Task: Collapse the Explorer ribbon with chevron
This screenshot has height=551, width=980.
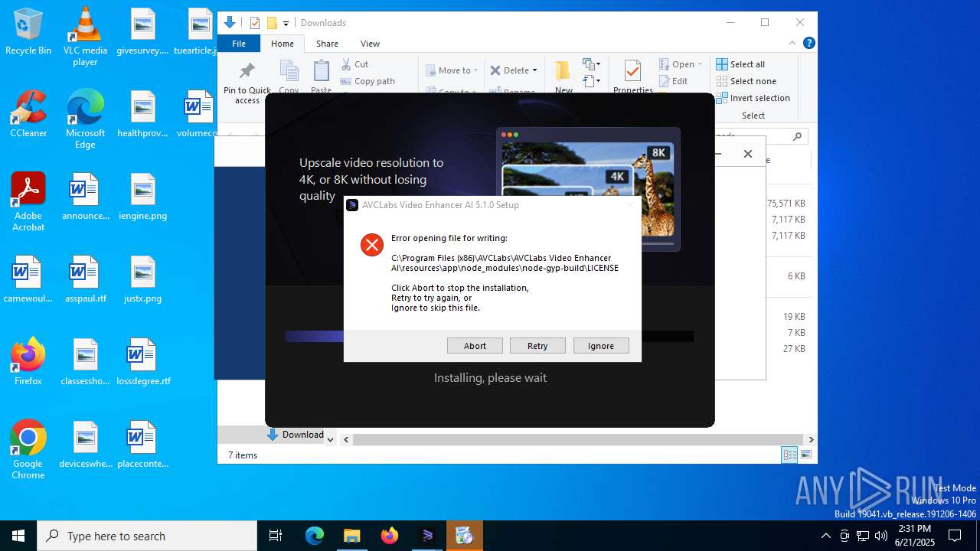Action: (x=792, y=43)
